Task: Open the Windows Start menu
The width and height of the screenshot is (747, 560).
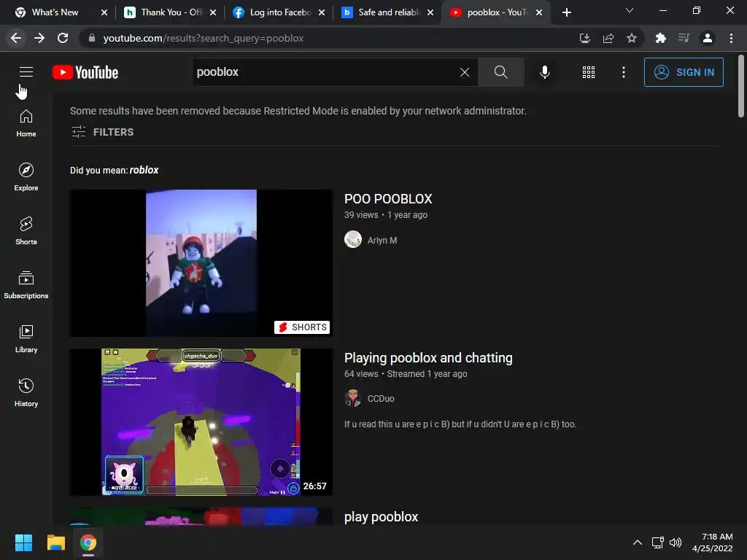Action: 23,542
